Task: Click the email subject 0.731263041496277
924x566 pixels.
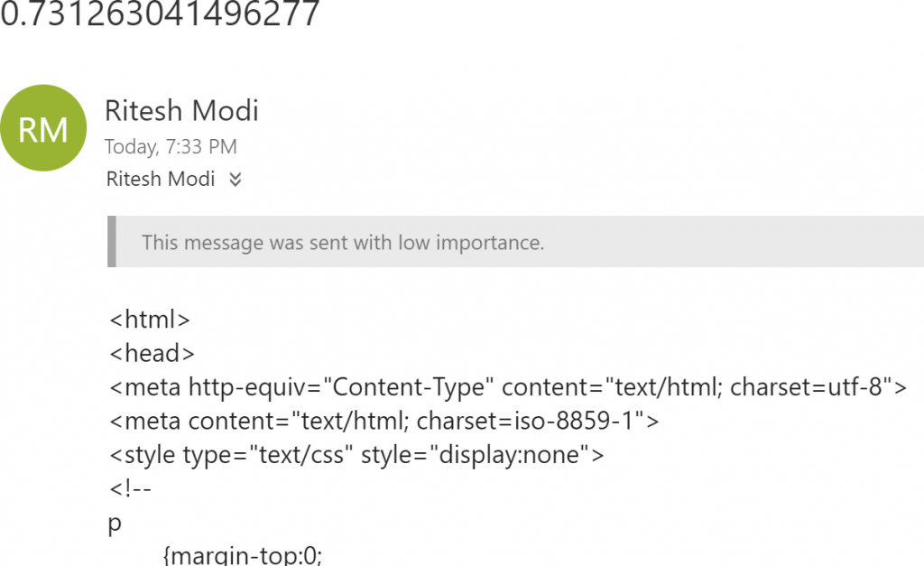Action: 160,14
